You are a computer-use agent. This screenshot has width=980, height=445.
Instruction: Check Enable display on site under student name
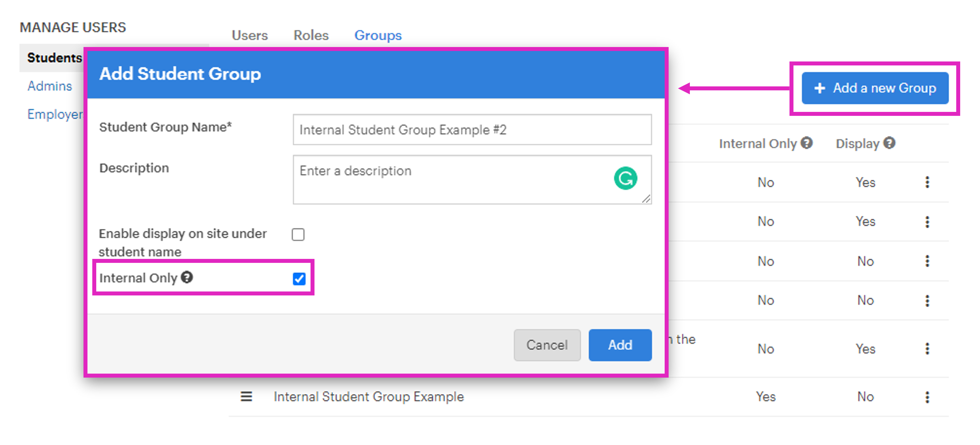point(298,235)
